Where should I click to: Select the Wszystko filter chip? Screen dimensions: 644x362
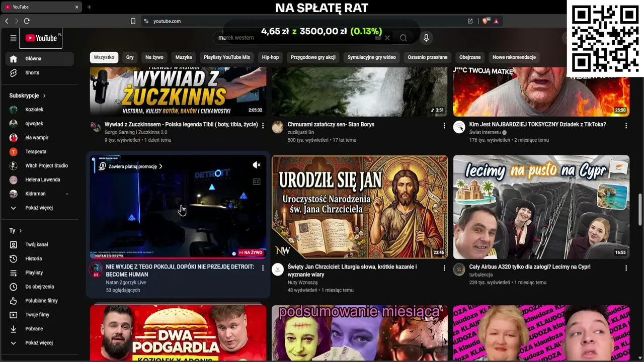(104, 57)
